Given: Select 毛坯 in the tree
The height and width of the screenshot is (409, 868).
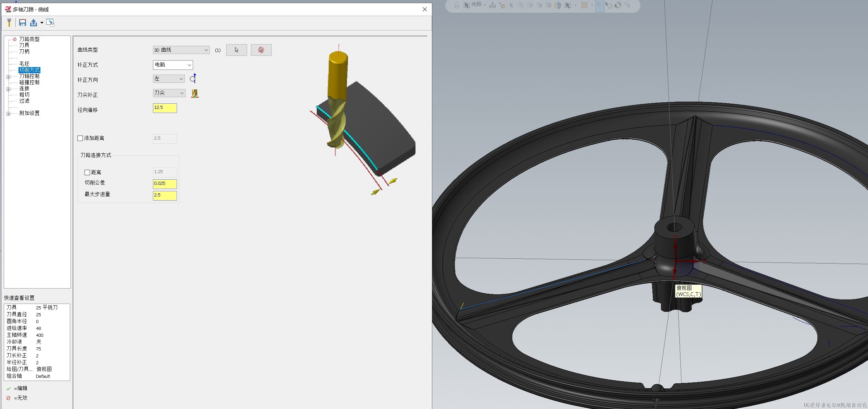Looking at the screenshot, I should click(x=24, y=64).
